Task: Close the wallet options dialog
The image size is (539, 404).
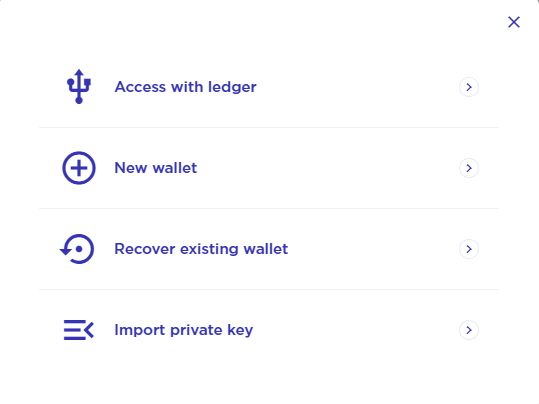Action: point(514,22)
